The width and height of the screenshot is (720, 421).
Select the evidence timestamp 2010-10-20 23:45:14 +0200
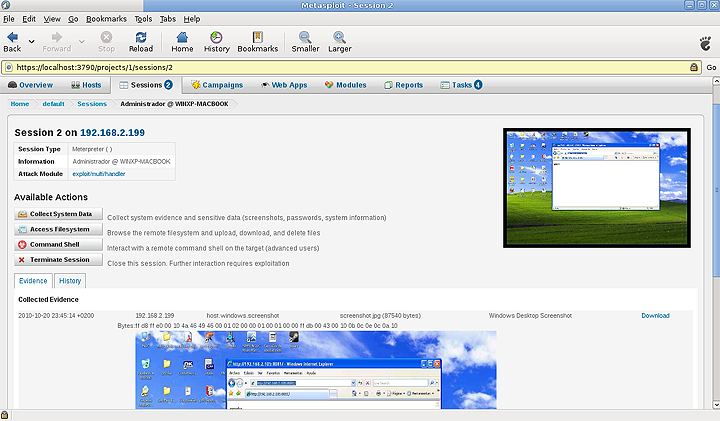(x=56, y=315)
